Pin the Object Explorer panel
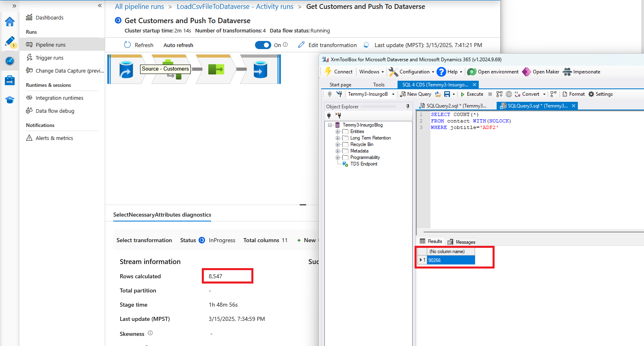The image size is (644, 346). click(x=408, y=106)
